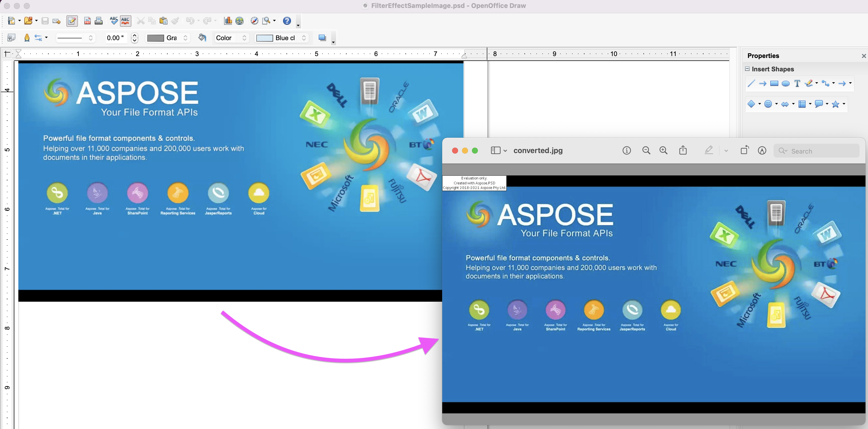Click the Paste clipboard icon

pyautogui.click(x=163, y=21)
